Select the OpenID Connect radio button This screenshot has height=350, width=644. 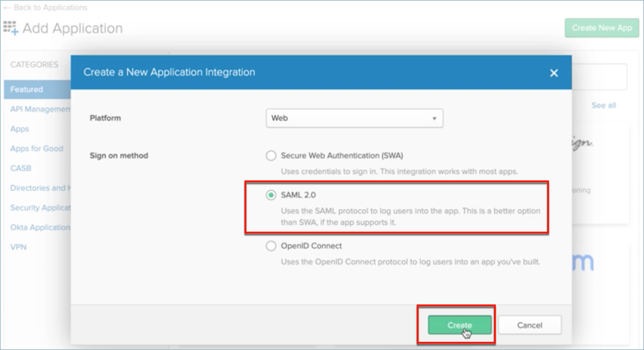[x=271, y=246]
